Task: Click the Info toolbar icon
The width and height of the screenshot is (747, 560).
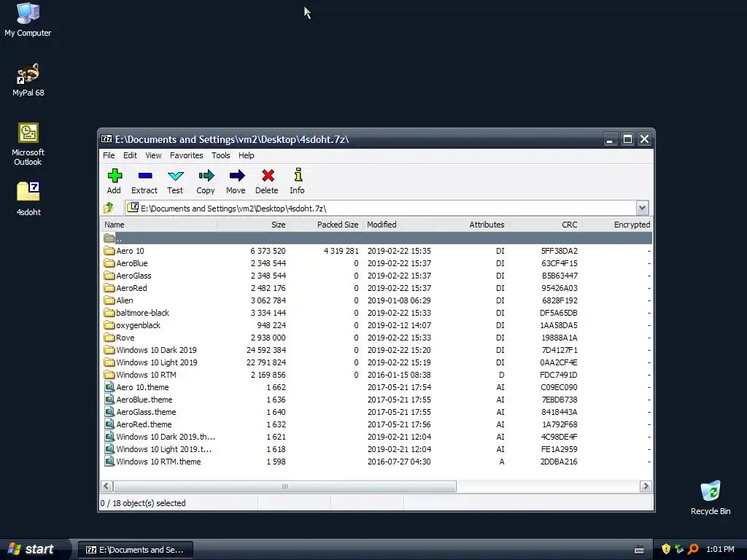Action: pos(298,175)
